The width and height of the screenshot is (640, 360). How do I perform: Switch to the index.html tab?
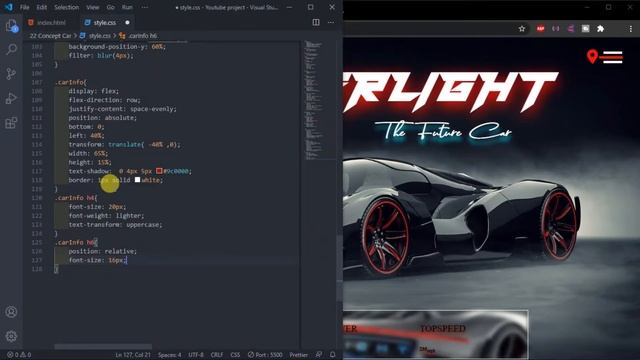[51, 22]
